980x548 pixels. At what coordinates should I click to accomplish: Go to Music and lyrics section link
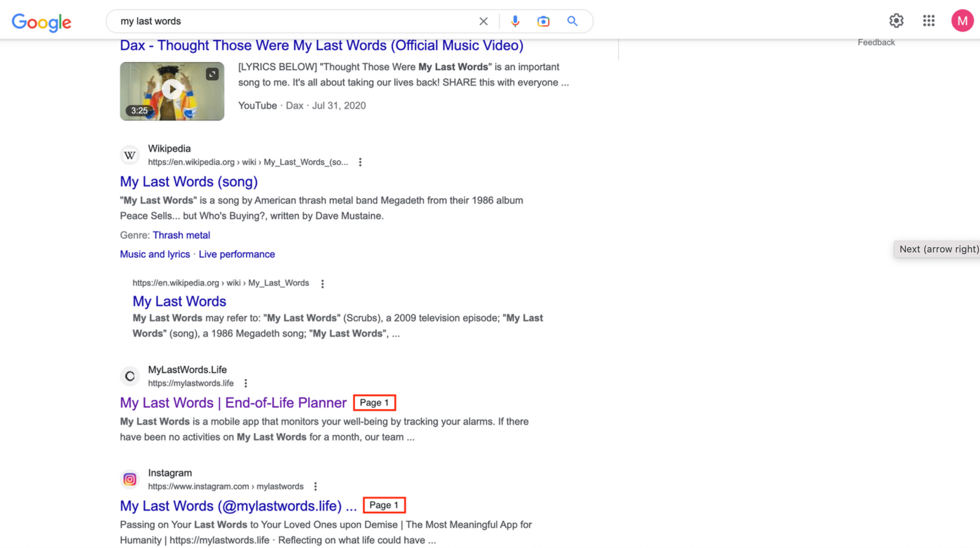[x=155, y=254]
